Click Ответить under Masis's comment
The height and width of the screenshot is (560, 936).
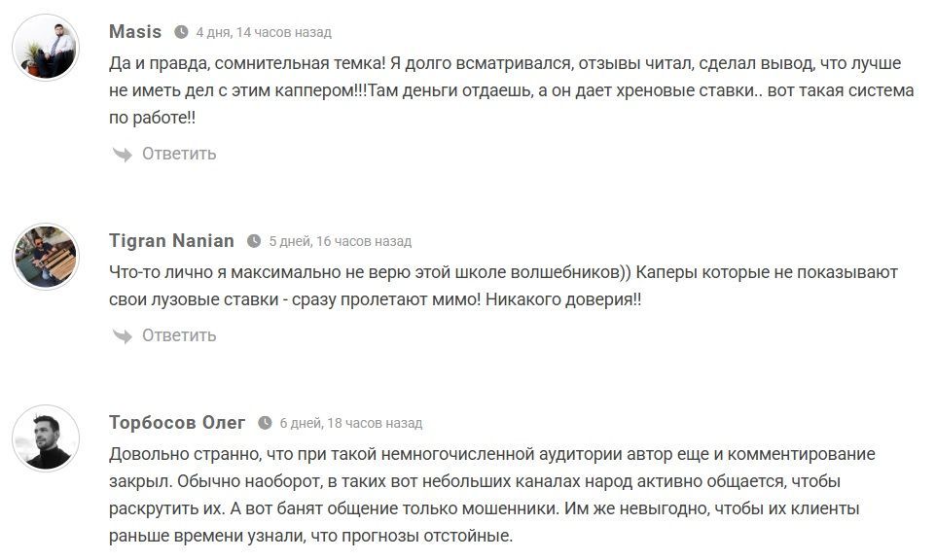pos(180,153)
